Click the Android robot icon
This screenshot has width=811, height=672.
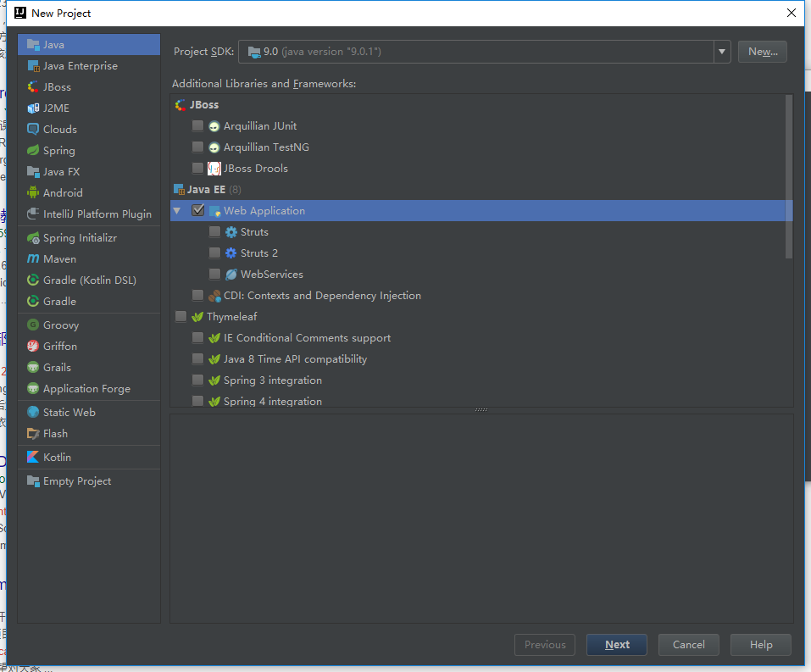33,193
